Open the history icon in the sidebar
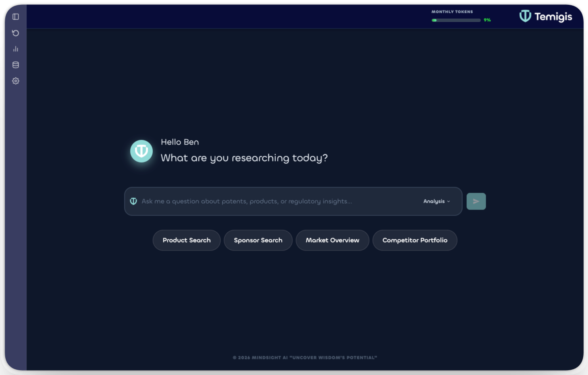This screenshot has height=375, width=588. (16, 33)
